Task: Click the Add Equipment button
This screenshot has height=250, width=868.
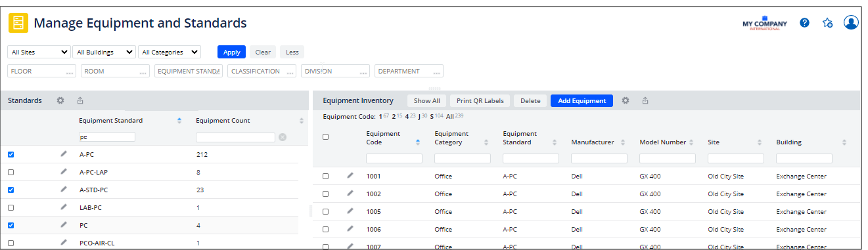Action: (582, 100)
